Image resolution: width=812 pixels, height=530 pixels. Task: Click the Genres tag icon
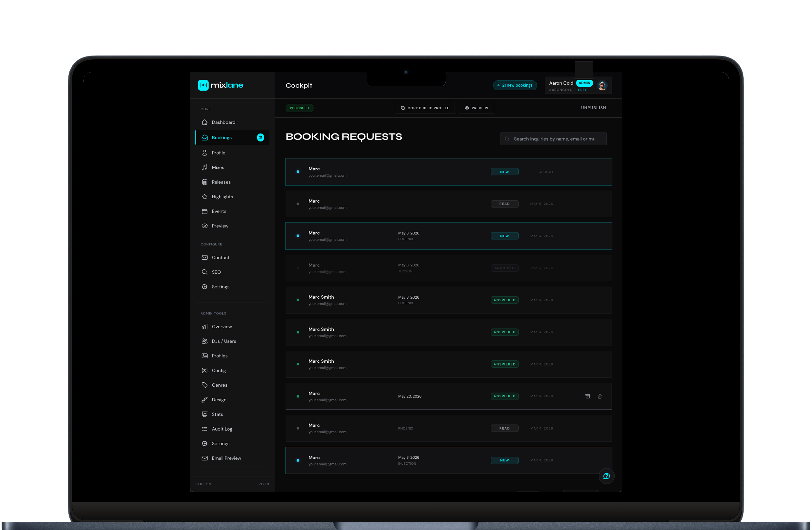(205, 385)
